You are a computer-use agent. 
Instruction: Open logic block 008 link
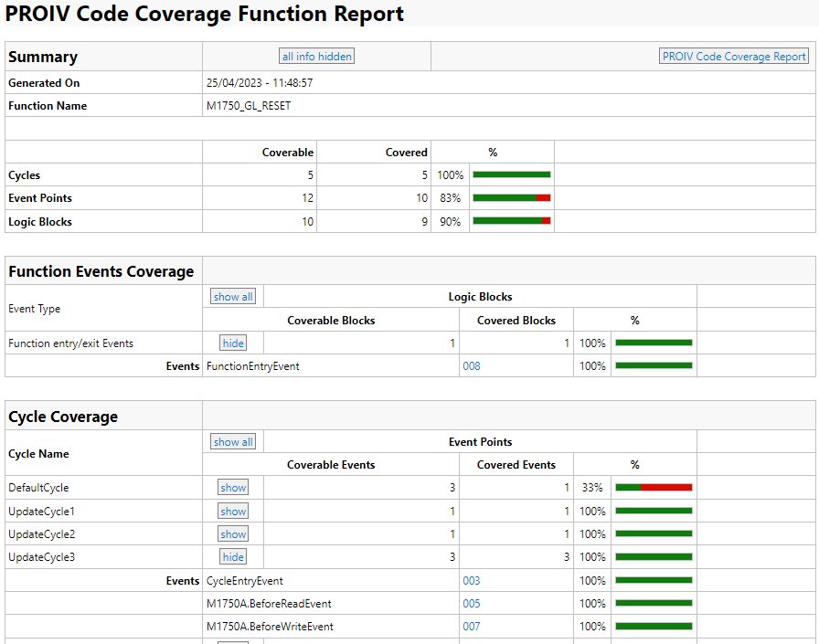point(471,365)
